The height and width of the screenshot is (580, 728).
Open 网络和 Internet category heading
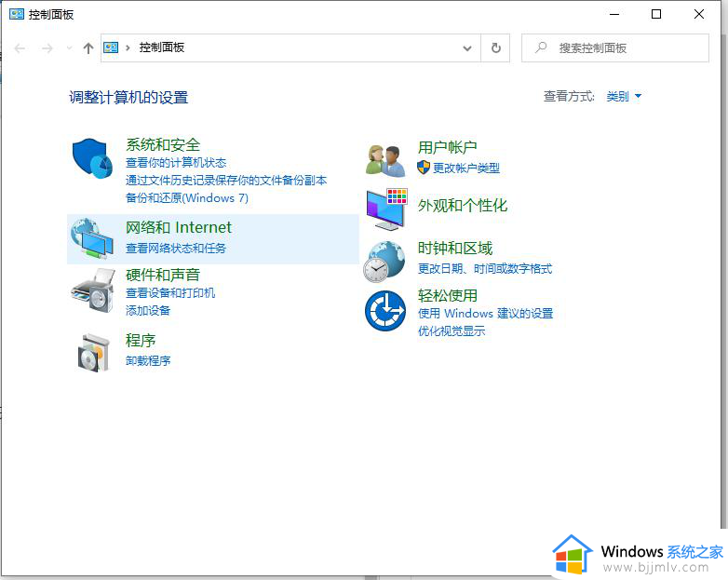(x=179, y=227)
